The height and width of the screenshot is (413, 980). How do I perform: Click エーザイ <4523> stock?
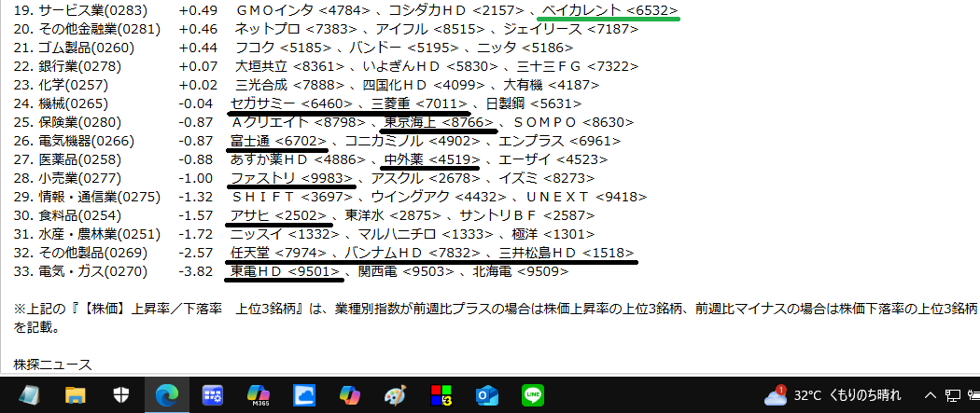tap(553, 159)
